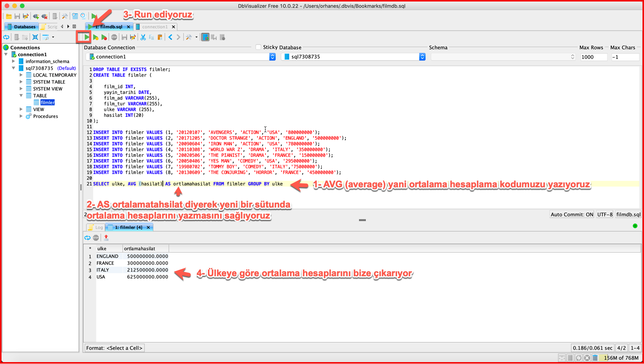Click the ortlamahasilat column header
The width and height of the screenshot is (644, 364).
click(145, 248)
